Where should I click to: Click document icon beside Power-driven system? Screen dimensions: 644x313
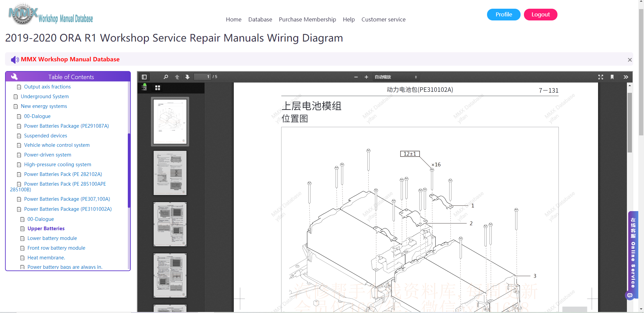tap(19, 155)
